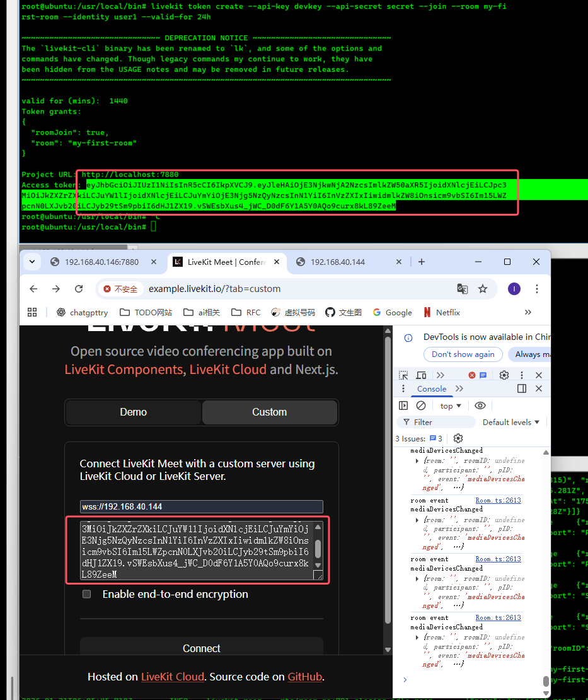Open the 文生图 GitHub bookmark

click(x=343, y=313)
